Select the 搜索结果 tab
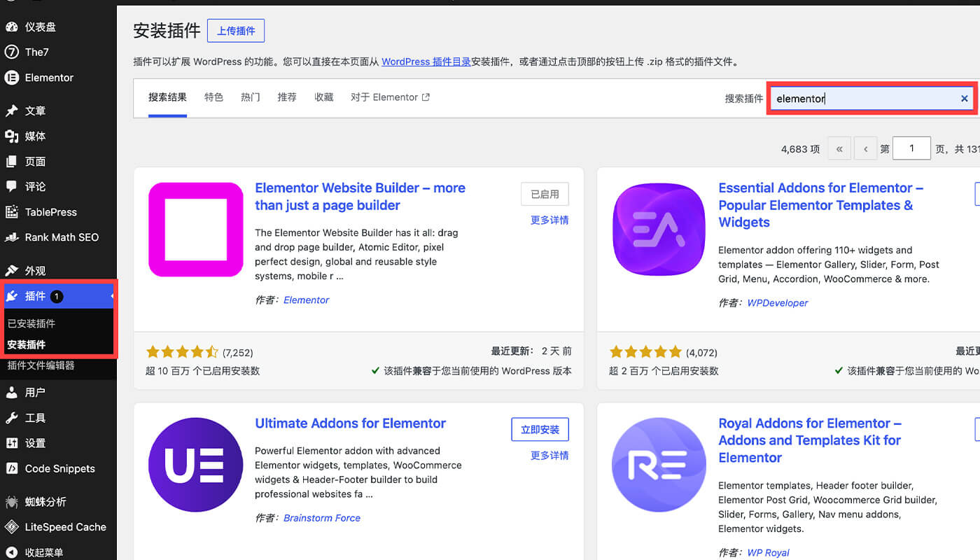This screenshot has height=560, width=980. click(167, 97)
